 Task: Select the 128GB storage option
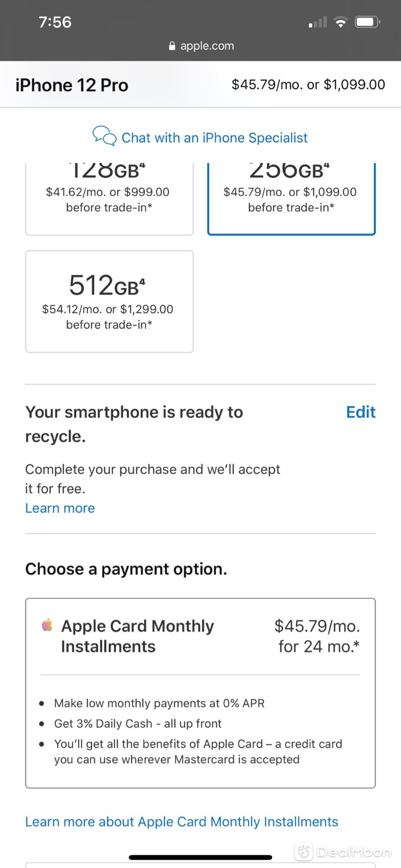109,198
